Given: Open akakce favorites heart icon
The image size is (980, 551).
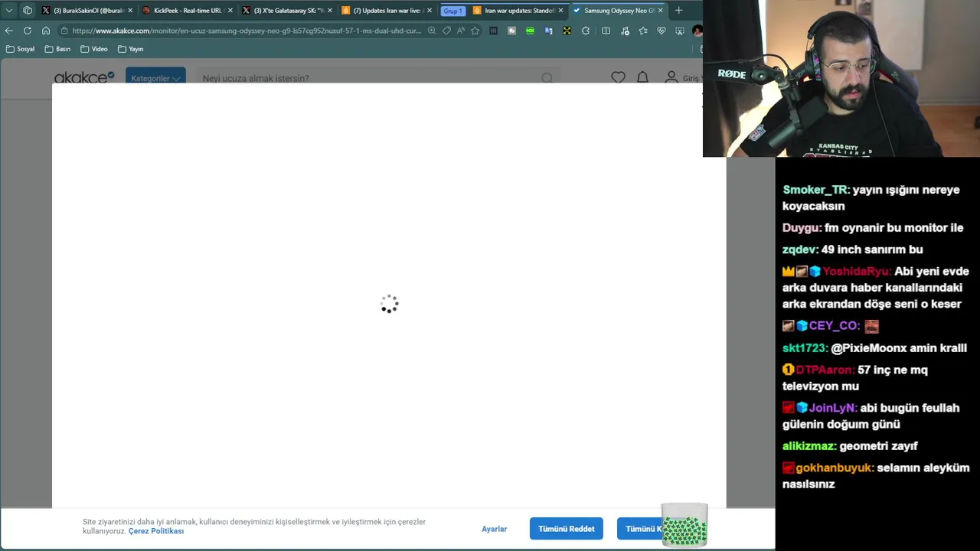Looking at the screenshot, I should [618, 77].
